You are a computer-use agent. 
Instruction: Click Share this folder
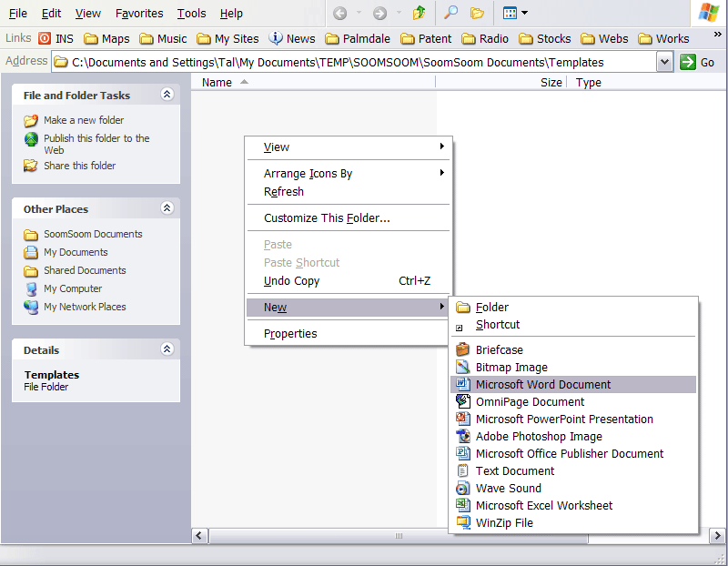coord(70,166)
